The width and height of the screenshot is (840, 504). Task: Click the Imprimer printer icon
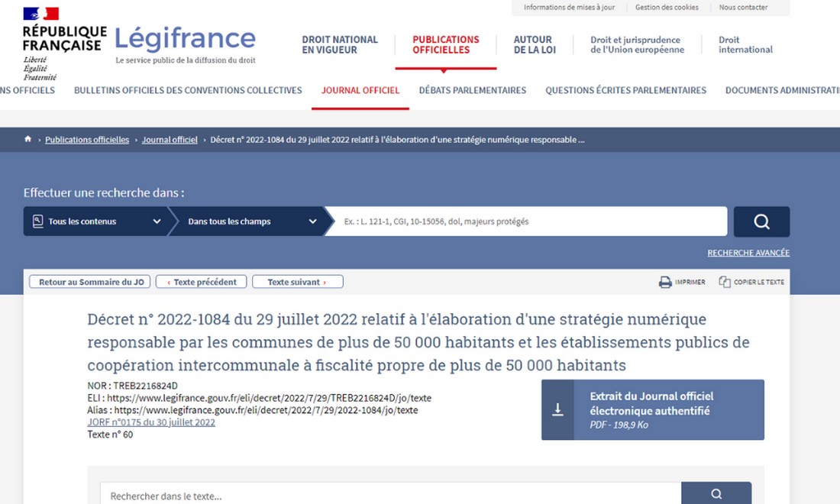[x=664, y=282]
